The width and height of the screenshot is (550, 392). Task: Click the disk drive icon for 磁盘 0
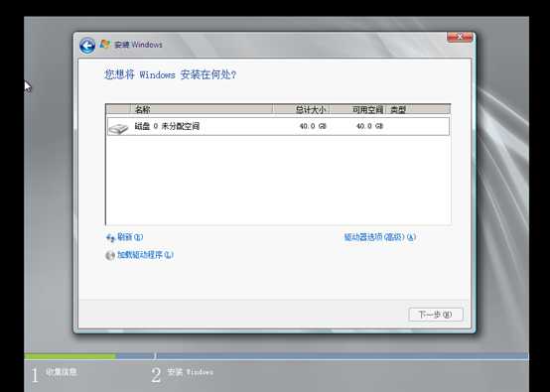click(118, 128)
